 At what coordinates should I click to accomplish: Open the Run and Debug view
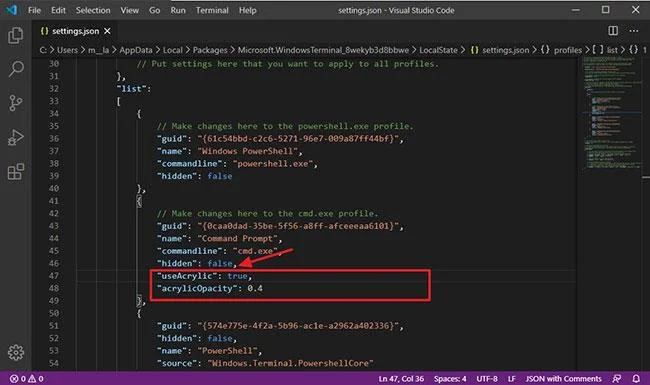coord(16,137)
